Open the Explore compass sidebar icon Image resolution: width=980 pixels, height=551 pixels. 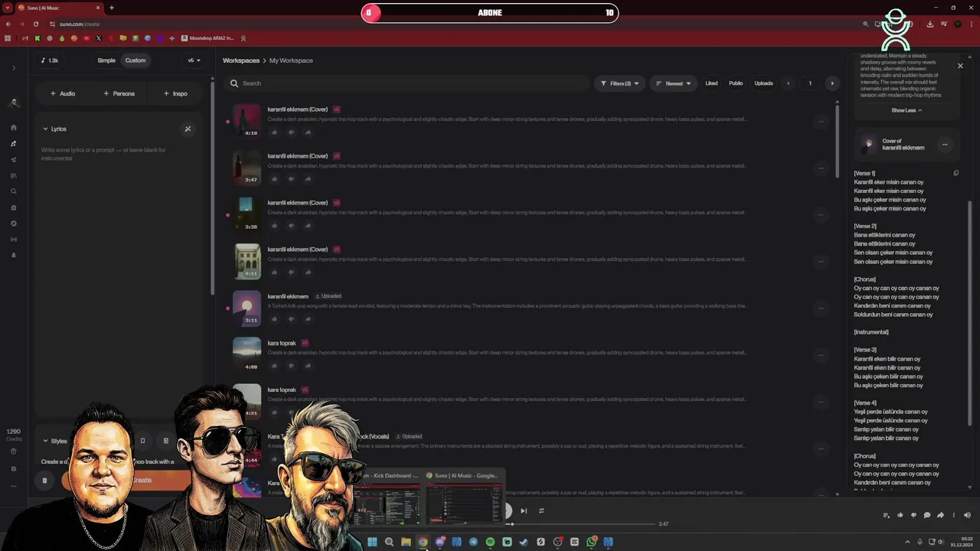pos(14,223)
